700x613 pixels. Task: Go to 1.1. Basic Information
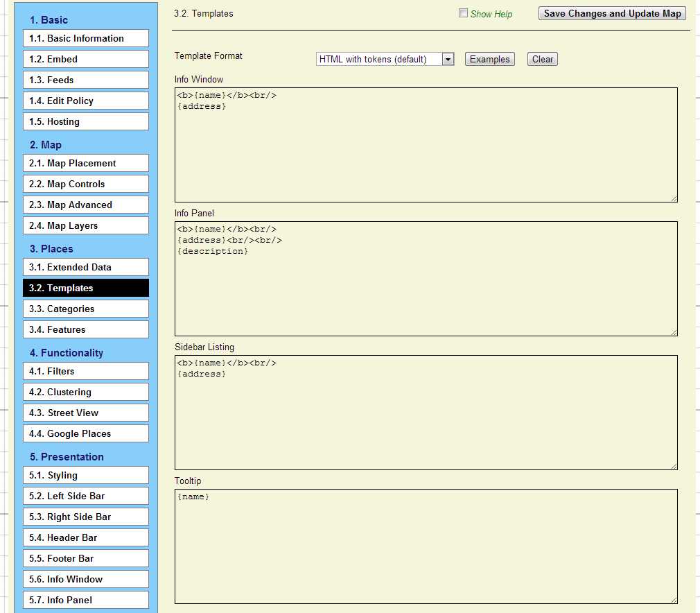(x=86, y=38)
